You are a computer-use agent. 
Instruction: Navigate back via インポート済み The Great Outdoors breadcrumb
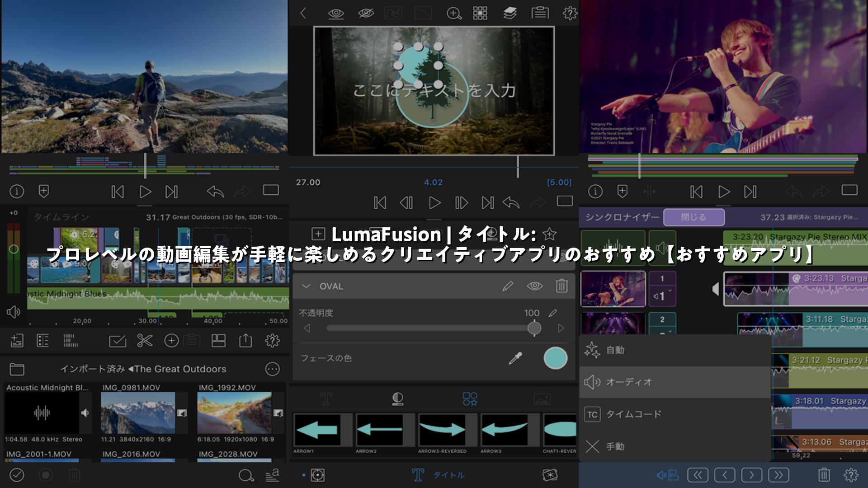click(x=143, y=369)
